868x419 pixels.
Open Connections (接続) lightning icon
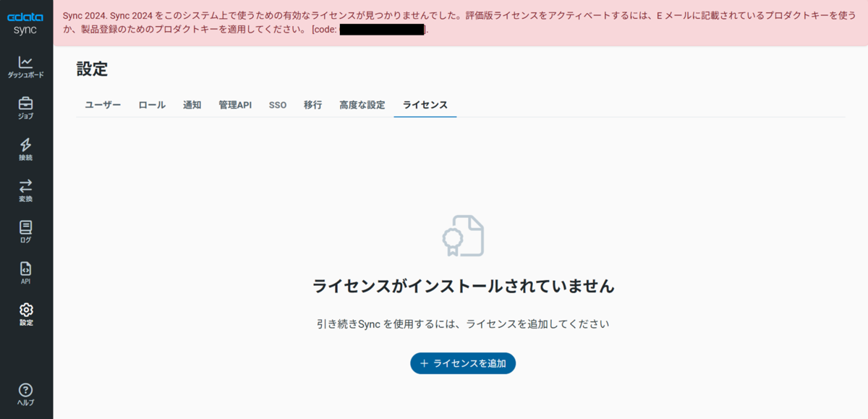(x=26, y=150)
